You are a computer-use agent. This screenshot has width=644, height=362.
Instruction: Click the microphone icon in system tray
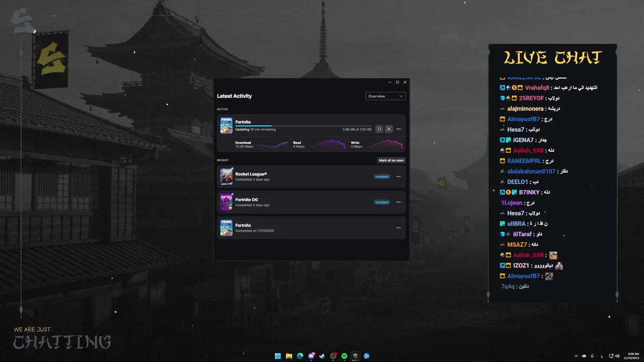coord(592,356)
